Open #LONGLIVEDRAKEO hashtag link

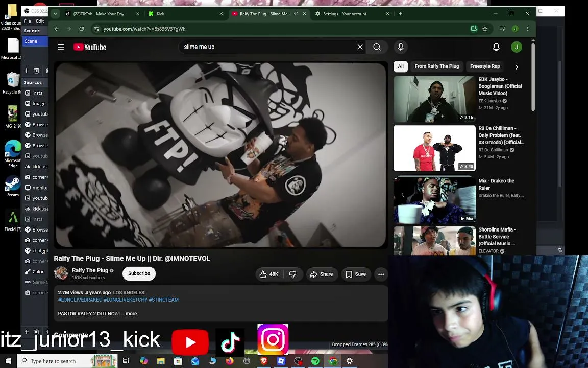tap(80, 300)
